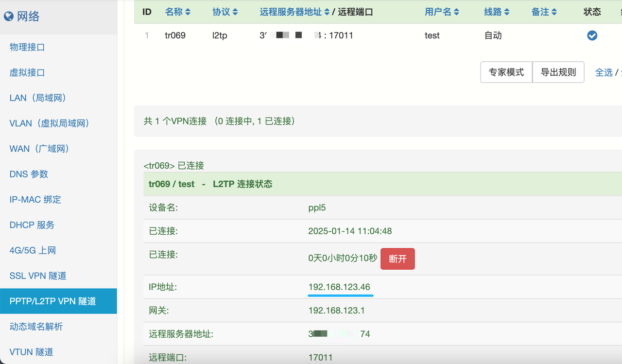Click the blue status checkmark for tr069
Viewport: 622px width, 364px height.
pyautogui.click(x=592, y=35)
